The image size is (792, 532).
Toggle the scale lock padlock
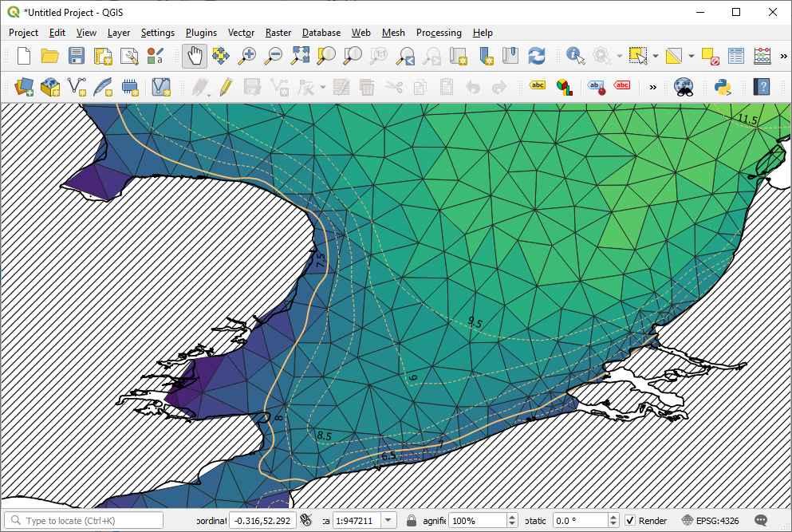click(412, 521)
